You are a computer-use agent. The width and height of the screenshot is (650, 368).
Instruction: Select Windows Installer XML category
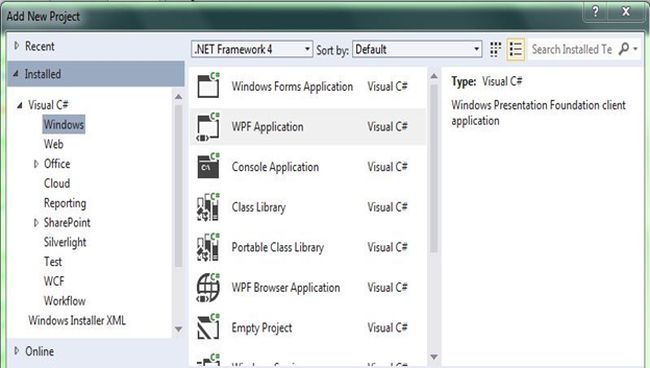[77, 320]
